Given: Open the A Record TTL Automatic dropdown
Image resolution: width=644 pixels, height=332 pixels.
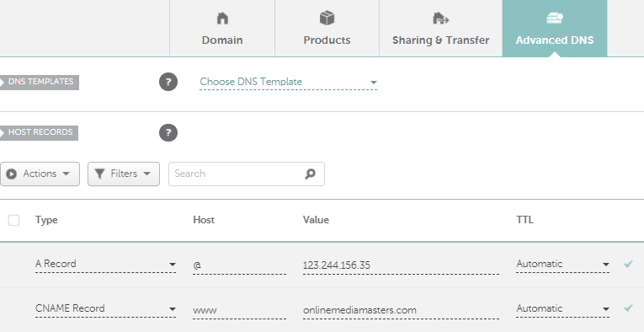Looking at the screenshot, I should pos(562,265).
